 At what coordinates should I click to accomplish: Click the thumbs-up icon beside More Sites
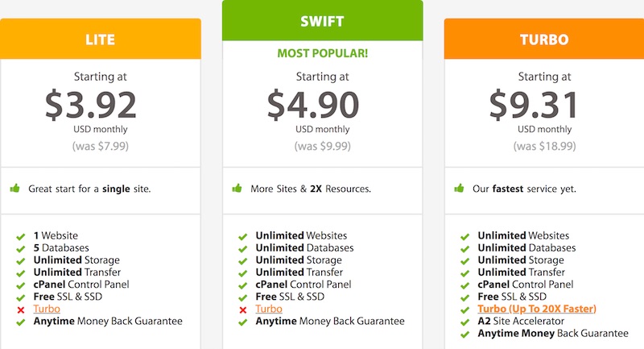point(237,189)
